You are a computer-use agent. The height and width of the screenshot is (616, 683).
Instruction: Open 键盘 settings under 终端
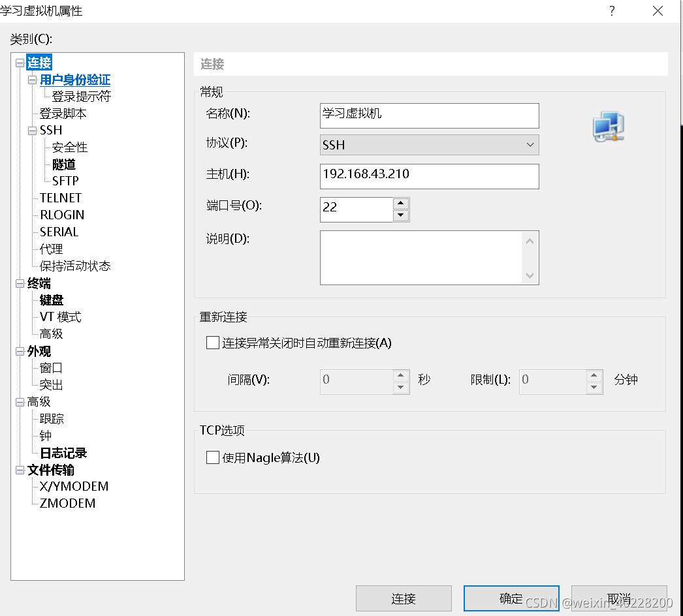point(52,300)
